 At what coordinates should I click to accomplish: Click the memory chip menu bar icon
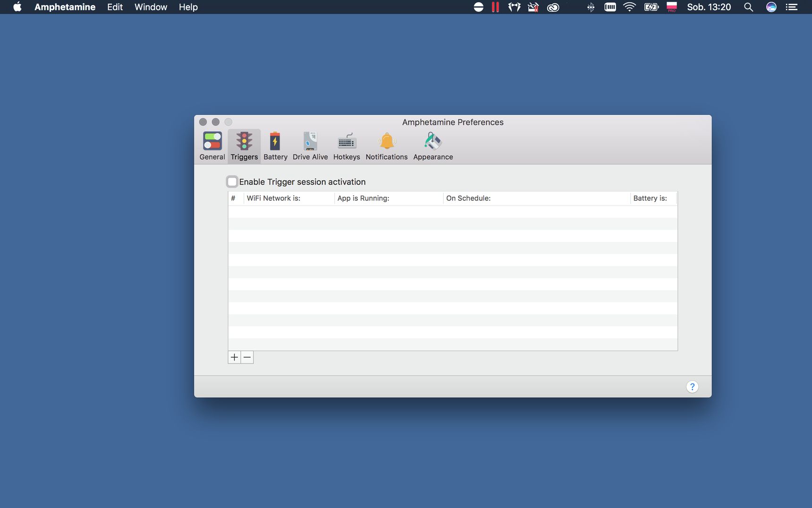pos(610,7)
